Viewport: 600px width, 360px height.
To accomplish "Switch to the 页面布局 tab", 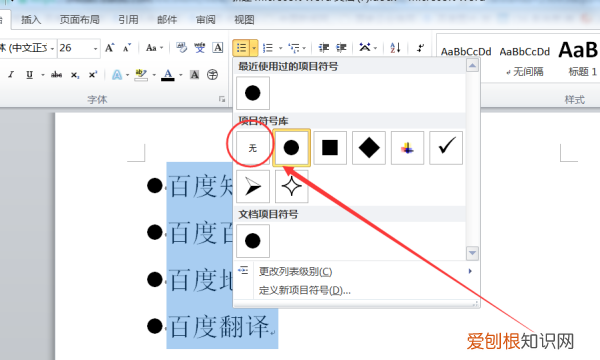I will (x=79, y=20).
